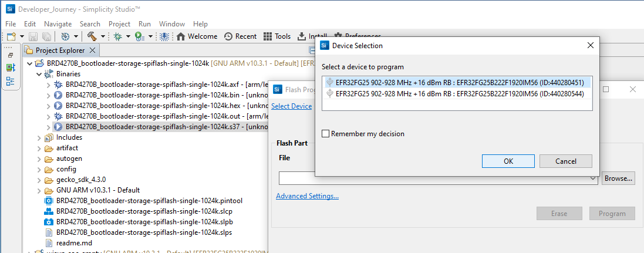Viewport: 644px width, 253px height.
Task: Open the Tools toolbar item
Action: 277,36
